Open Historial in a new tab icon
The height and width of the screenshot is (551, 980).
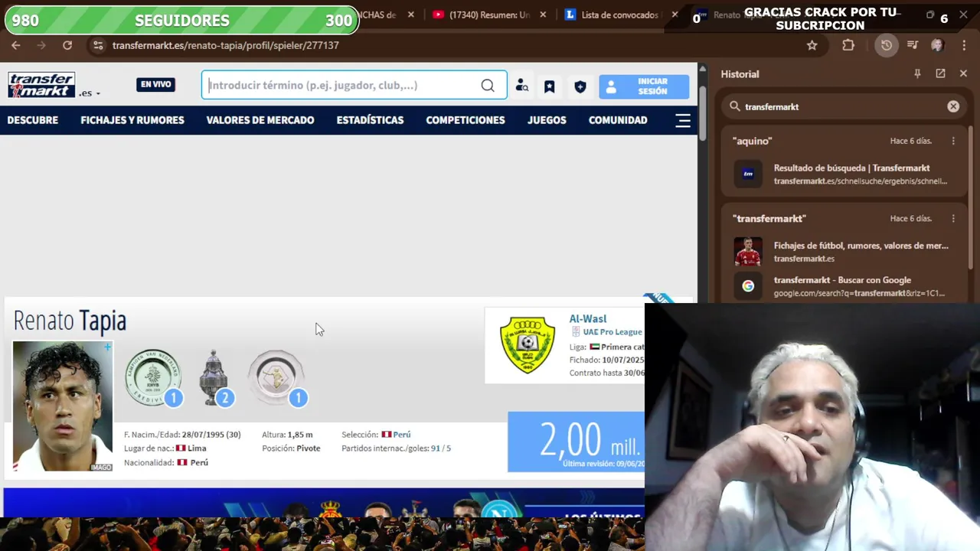click(940, 73)
